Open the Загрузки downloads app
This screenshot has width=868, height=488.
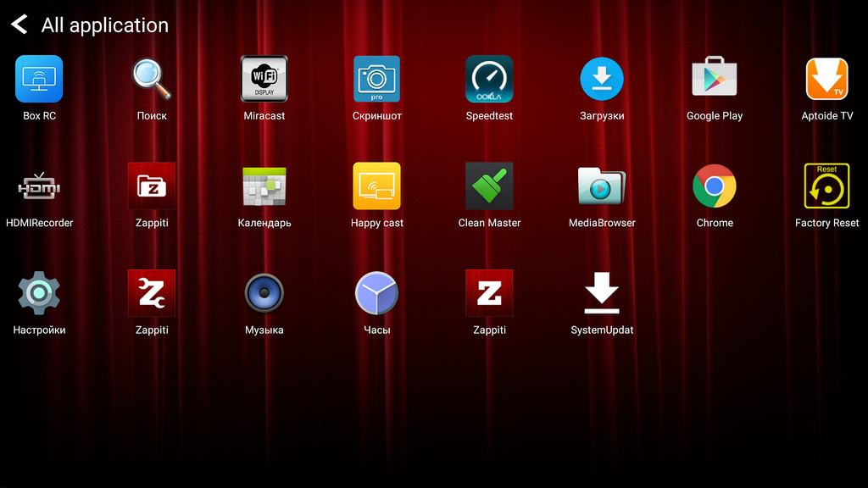(602, 79)
